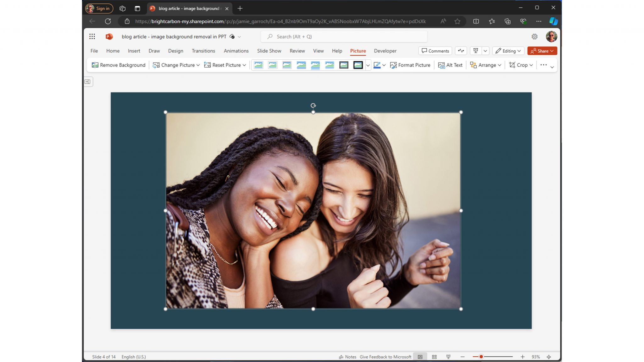Open the Editing mode switcher
644x362 pixels.
(x=508, y=51)
